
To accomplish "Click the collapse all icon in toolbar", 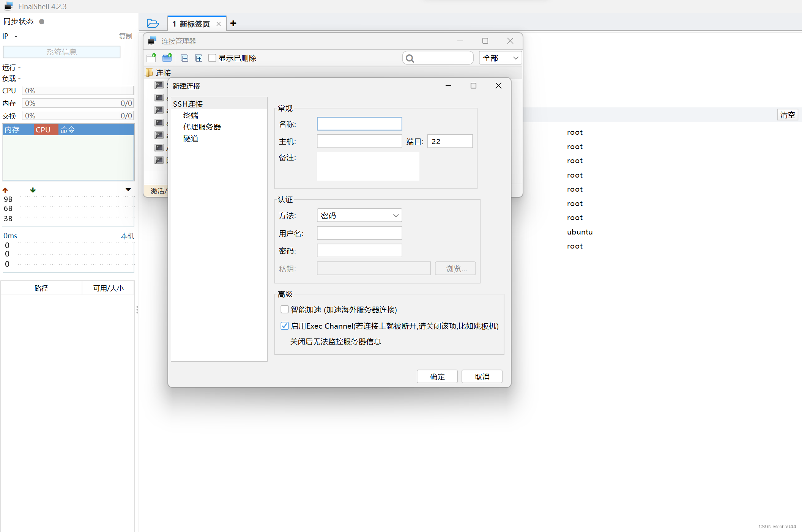I will tap(184, 58).
